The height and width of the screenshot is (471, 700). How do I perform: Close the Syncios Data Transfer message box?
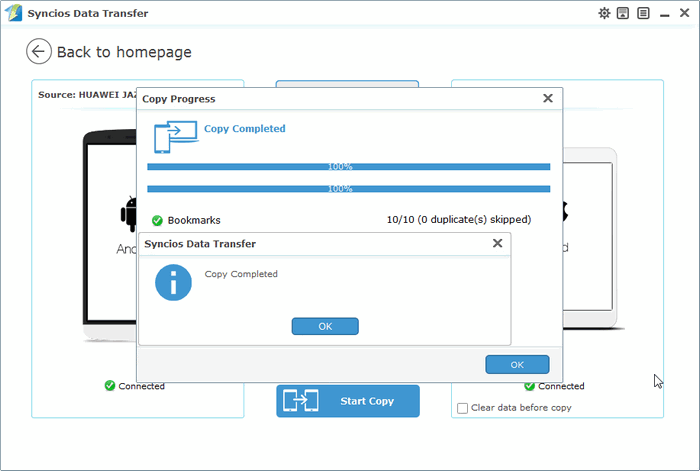point(497,243)
